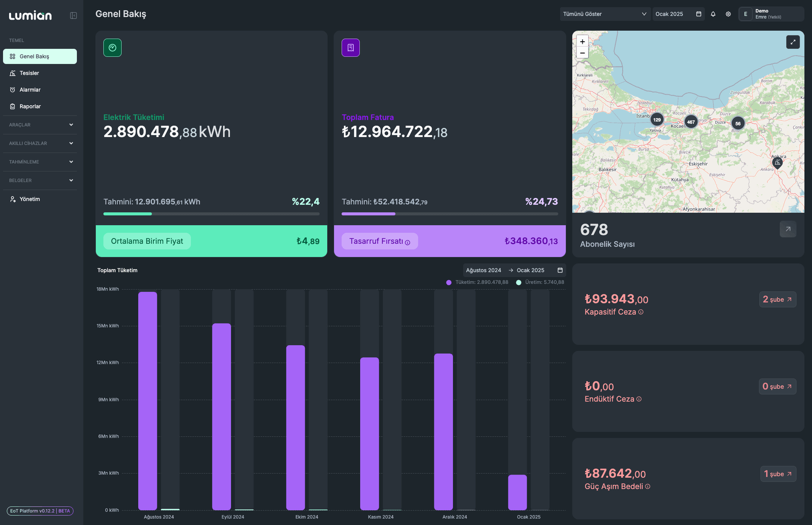
Task: Open Raporlar in sidebar
Action: click(x=40, y=106)
